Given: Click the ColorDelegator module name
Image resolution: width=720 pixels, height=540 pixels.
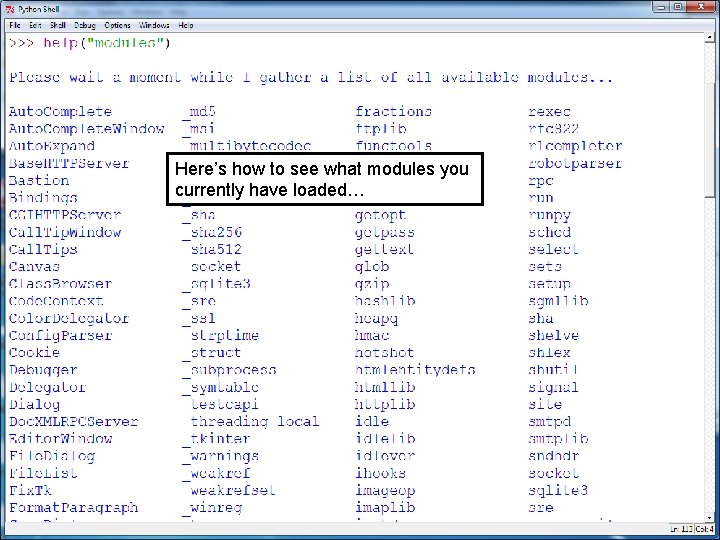Looking at the screenshot, I should [x=69, y=318].
